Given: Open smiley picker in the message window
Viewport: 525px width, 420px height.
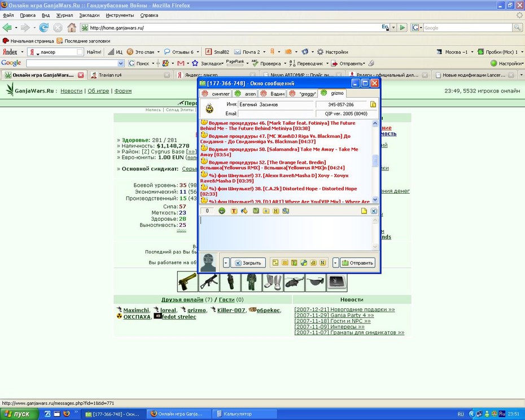Looking at the screenshot, I should 222,211.
